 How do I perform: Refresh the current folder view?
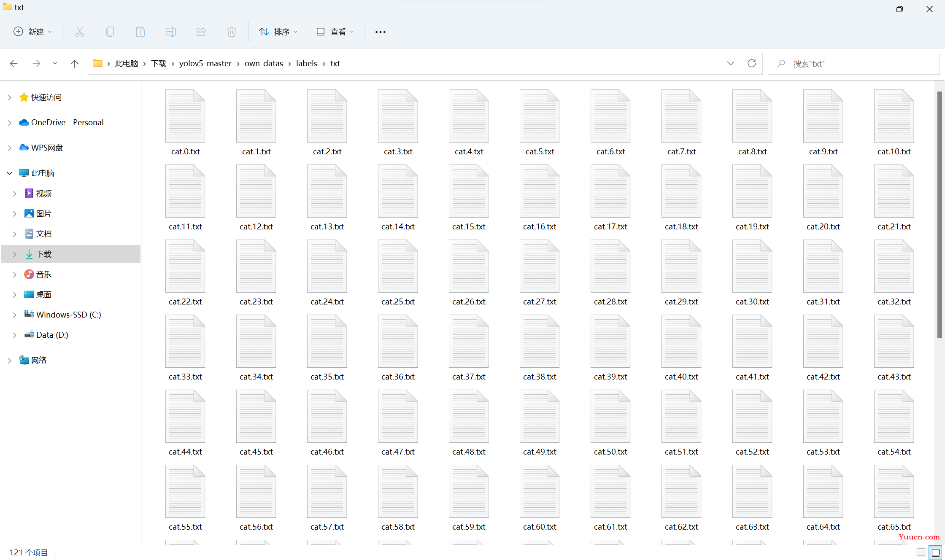[x=752, y=63]
